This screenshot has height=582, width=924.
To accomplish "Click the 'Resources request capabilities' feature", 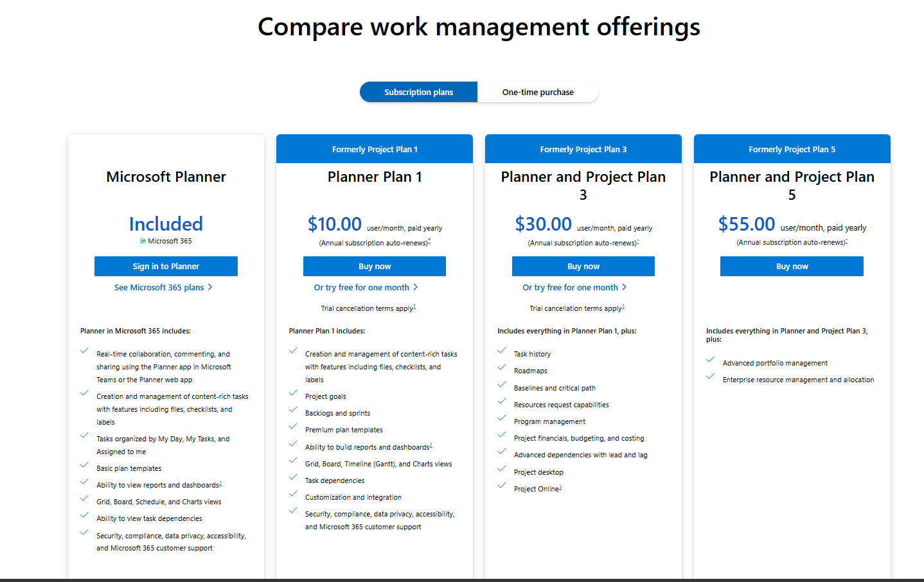I will [x=562, y=405].
